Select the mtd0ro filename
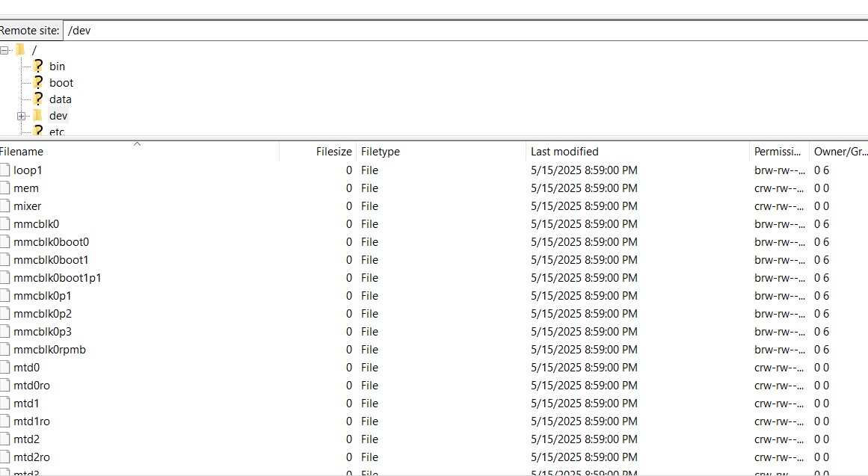Viewport: 868px width, 476px height. point(31,386)
